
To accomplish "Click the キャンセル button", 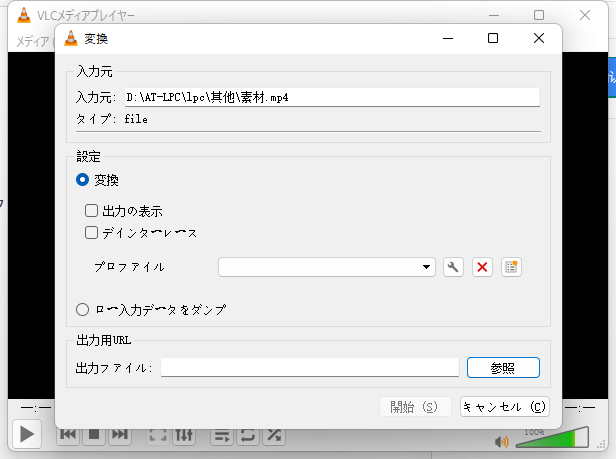I will (504, 407).
